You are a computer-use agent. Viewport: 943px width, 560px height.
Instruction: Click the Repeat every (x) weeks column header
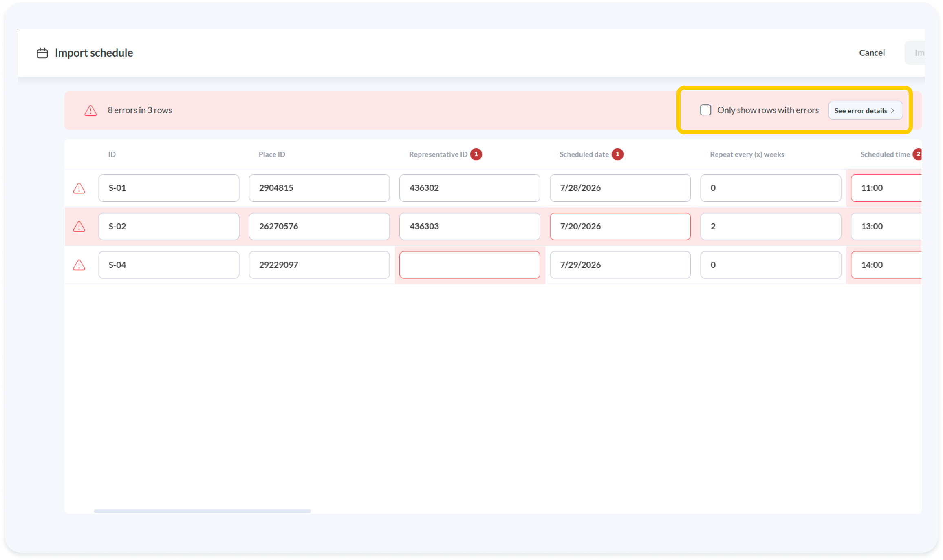tap(747, 154)
